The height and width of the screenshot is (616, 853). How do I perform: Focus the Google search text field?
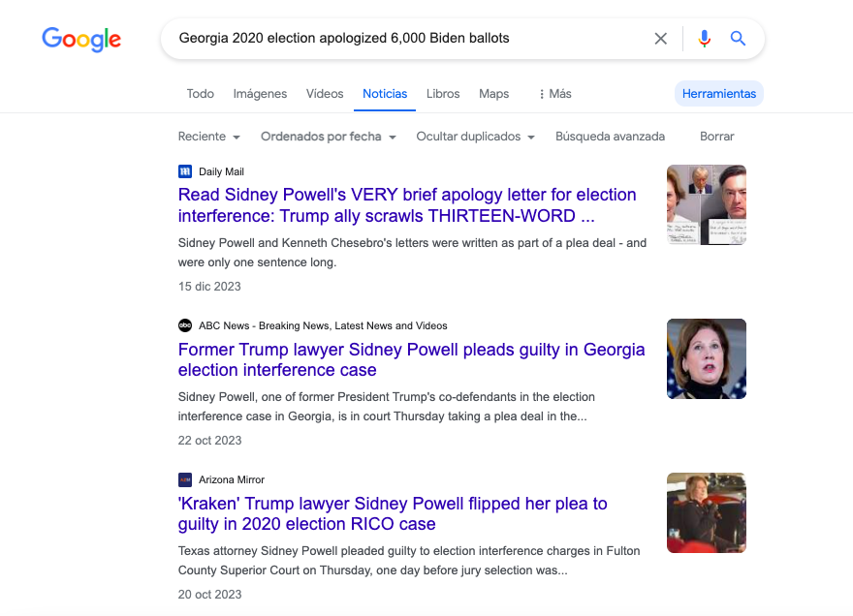click(x=408, y=38)
